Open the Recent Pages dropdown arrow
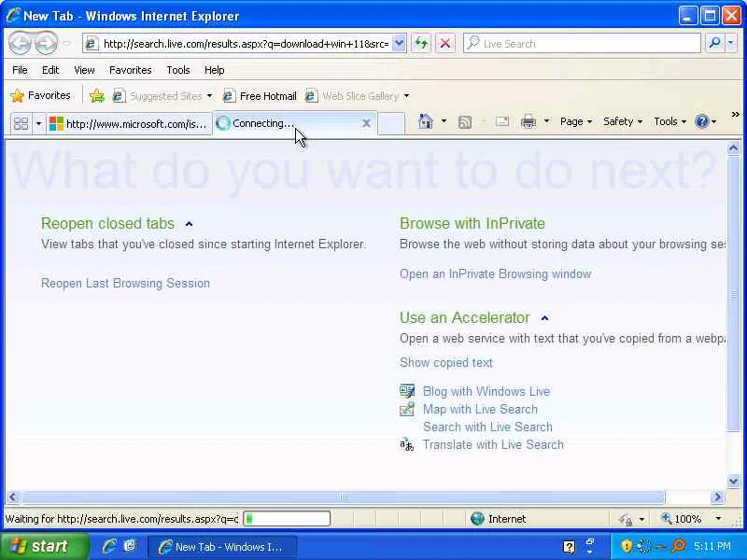This screenshot has height=560, width=747. pyautogui.click(x=67, y=44)
